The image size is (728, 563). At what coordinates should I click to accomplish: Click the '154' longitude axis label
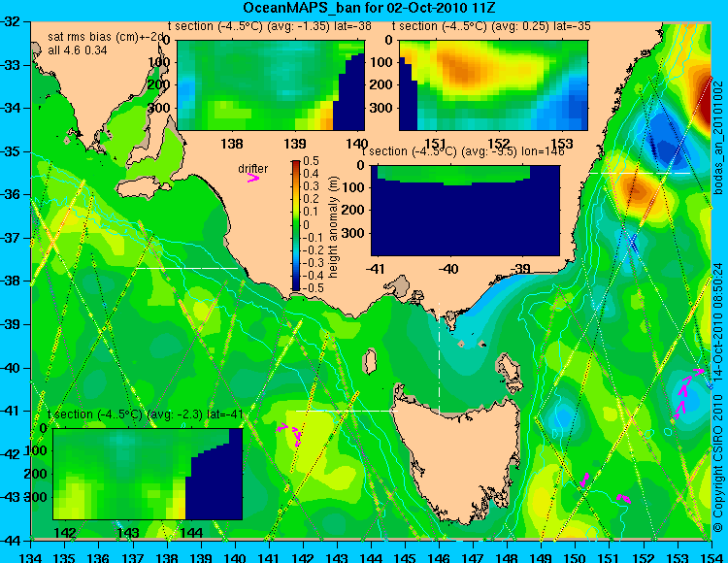point(711,557)
